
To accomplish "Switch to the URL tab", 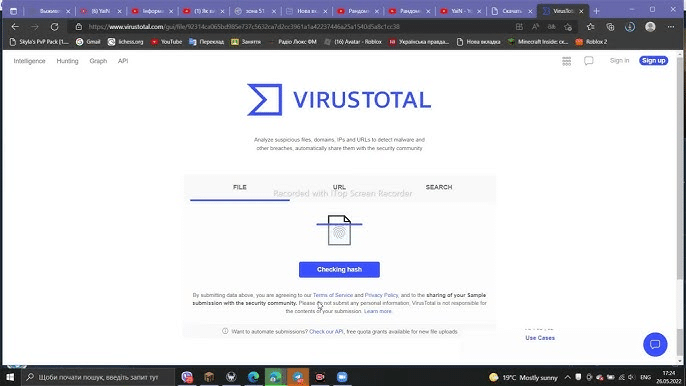I will coord(339,187).
